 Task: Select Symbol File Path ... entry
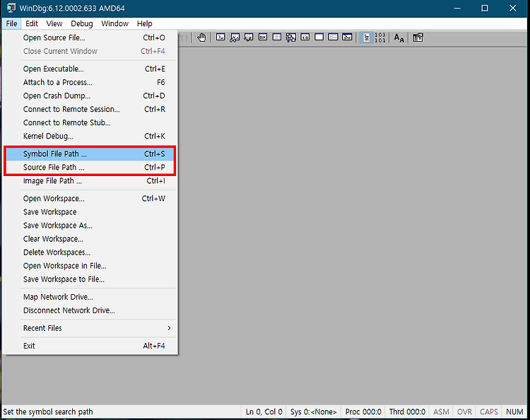coord(90,154)
